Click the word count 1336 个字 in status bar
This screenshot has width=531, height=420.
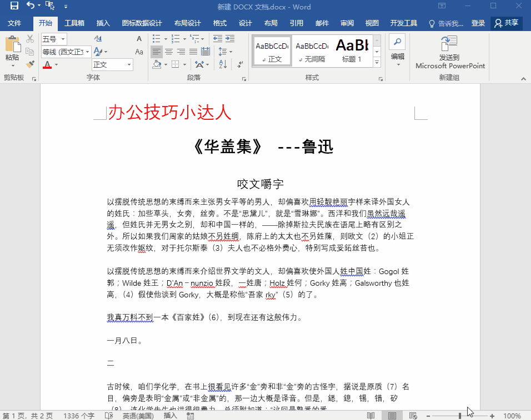tap(79, 416)
